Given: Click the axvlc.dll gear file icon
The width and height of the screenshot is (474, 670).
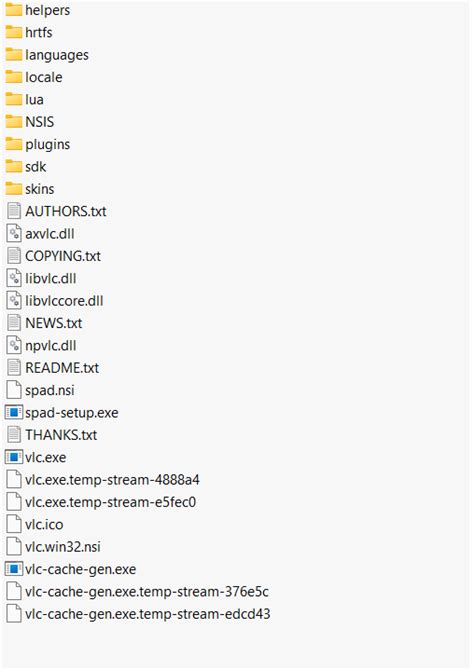Looking at the screenshot, I should click(14, 233).
